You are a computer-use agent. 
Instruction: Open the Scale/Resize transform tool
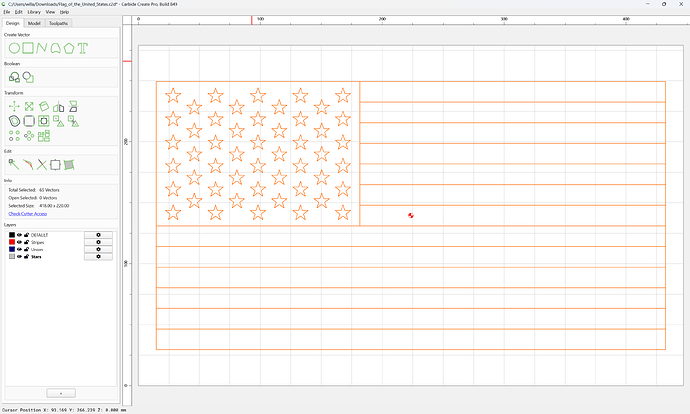click(29, 106)
